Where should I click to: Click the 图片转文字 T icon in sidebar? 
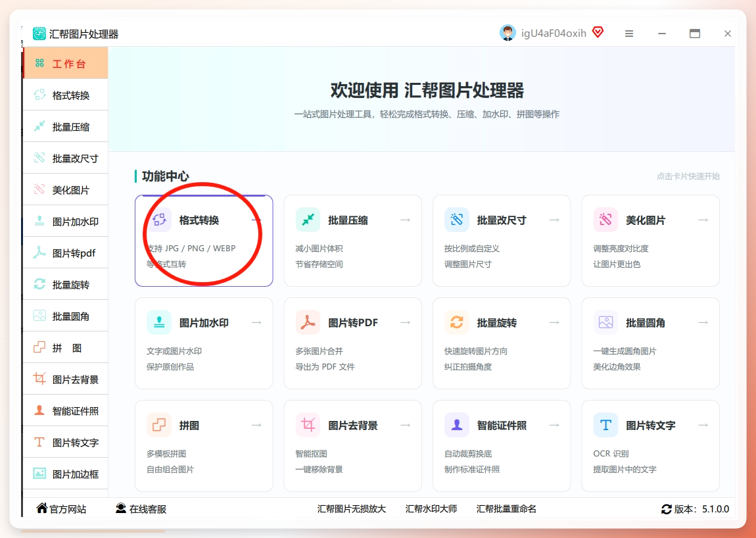tap(39, 442)
